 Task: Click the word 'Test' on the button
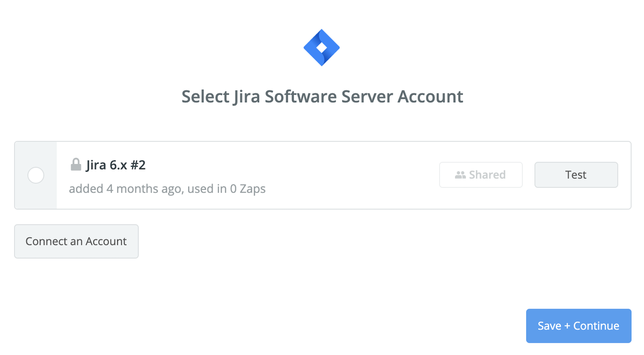click(x=576, y=175)
